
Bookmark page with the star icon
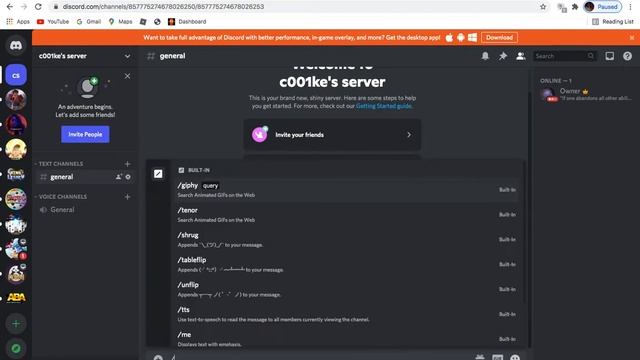[543, 7]
